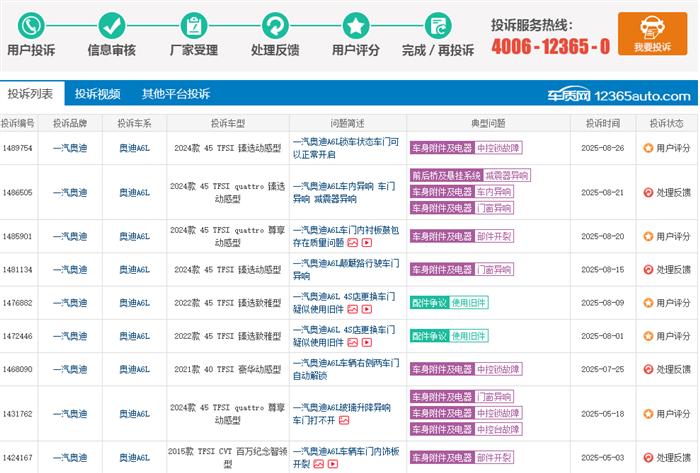Click the 中控锁故障 tag in row 1468090
Image resolution: width=700 pixels, height=473 pixels.
click(497, 368)
